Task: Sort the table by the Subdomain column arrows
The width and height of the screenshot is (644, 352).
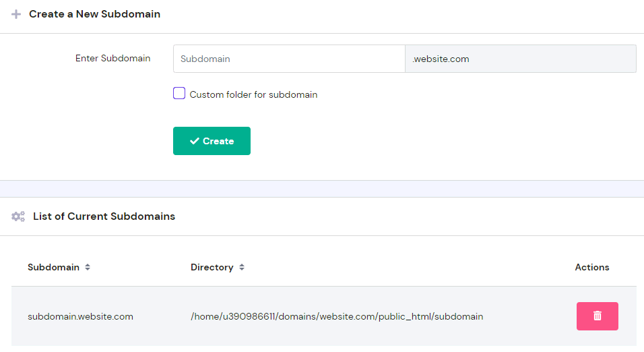Action: pyautogui.click(x=88, y=267)
